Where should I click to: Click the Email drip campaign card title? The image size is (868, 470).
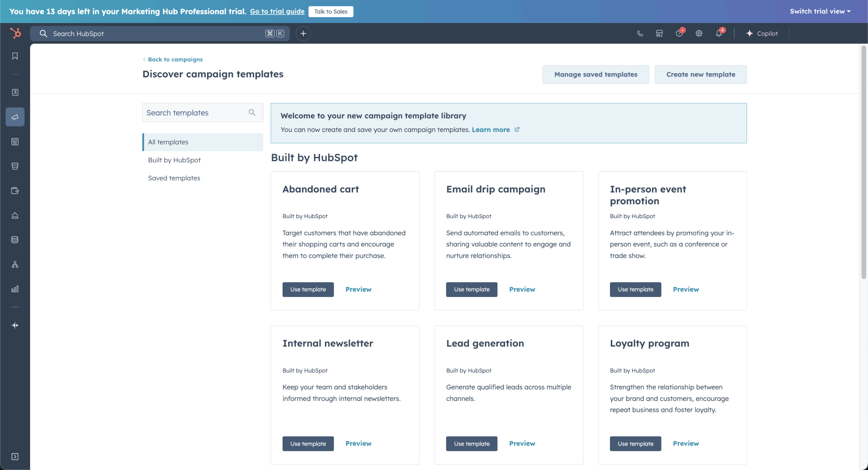pyautogui.click(x=496, y=189)
